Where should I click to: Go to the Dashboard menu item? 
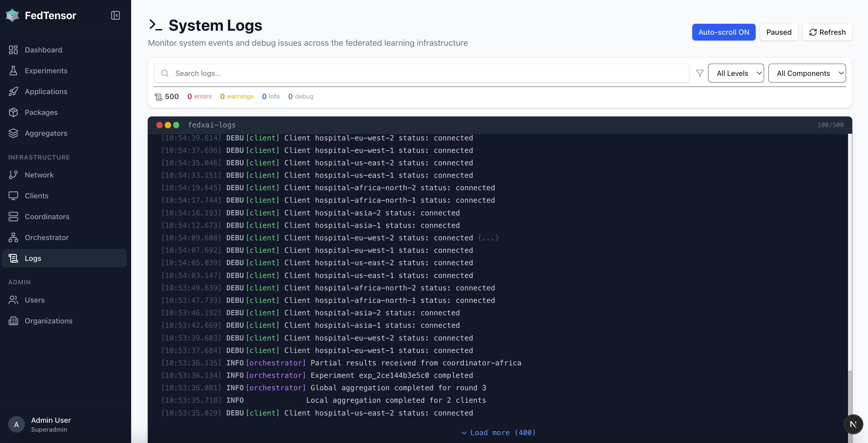(43, 50)
